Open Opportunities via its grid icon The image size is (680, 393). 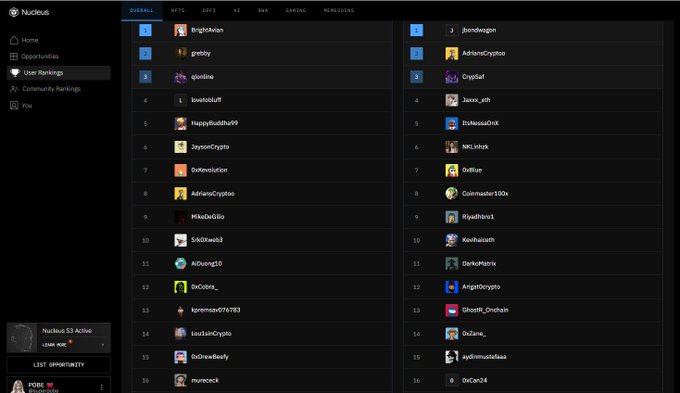(14, 56)
